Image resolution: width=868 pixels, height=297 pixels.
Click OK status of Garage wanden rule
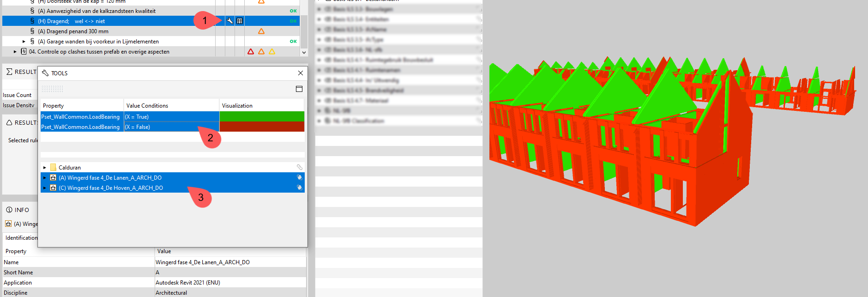[x=293, y=42]
